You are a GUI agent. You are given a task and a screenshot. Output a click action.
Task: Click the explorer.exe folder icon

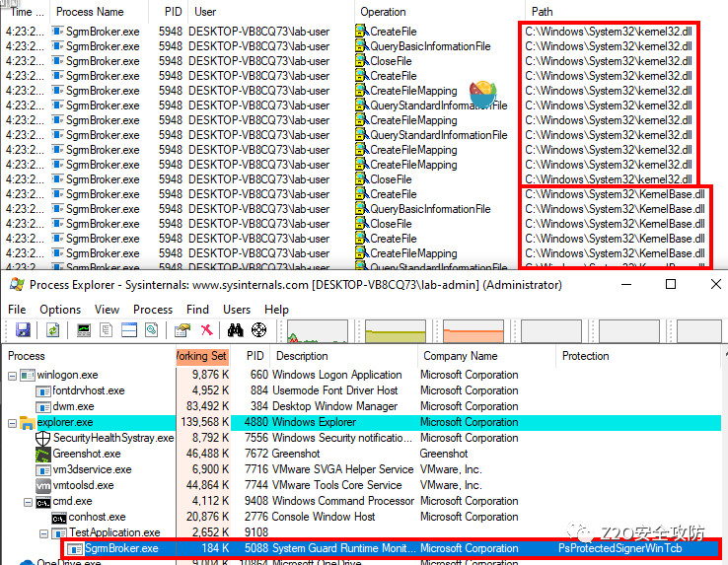28,422
